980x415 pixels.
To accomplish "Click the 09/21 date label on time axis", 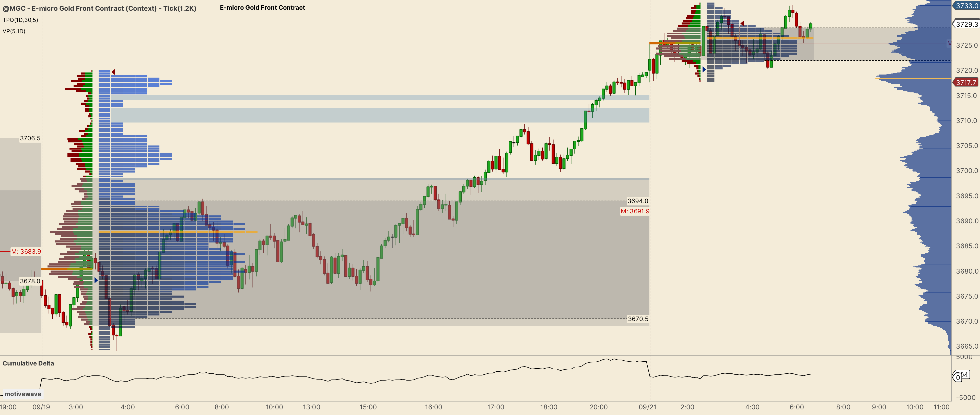I will (x=647, y=407).
